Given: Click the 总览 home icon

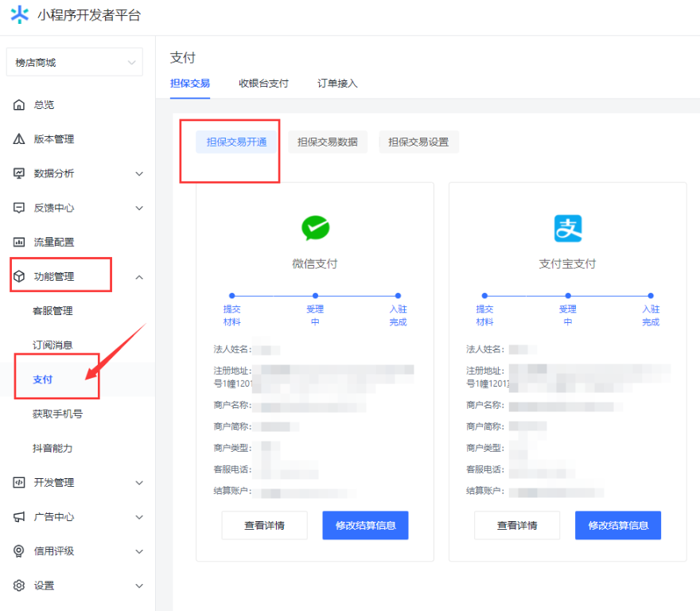Looking at the screenshot, I should pyautogui.click(x=19, y=105).
